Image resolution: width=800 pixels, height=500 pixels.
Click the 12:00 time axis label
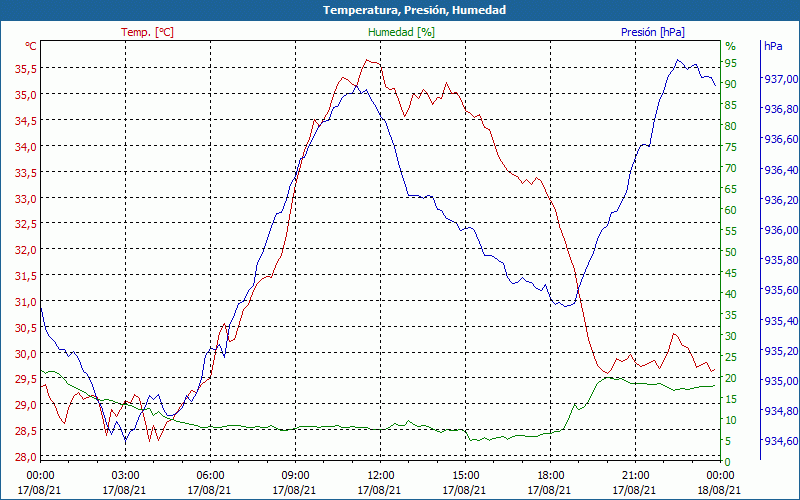pos(380,476)
